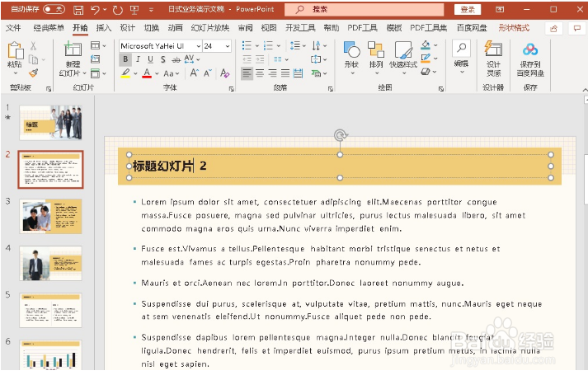
Task: Apply shape fill color bucket
Action: (426, 45)
